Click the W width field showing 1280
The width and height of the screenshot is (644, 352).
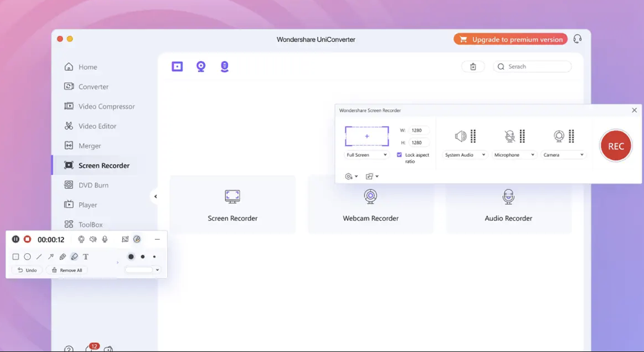pos(418,131)
